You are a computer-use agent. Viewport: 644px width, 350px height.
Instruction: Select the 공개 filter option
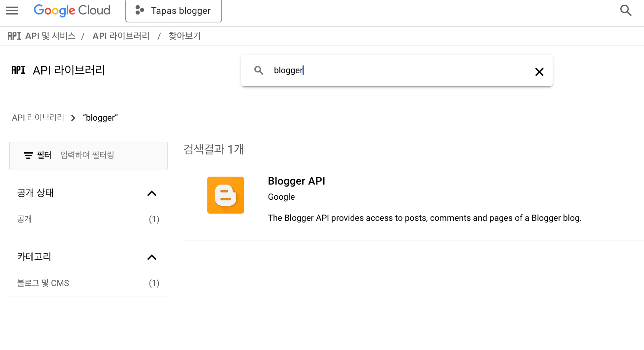(x=88, y=219)
